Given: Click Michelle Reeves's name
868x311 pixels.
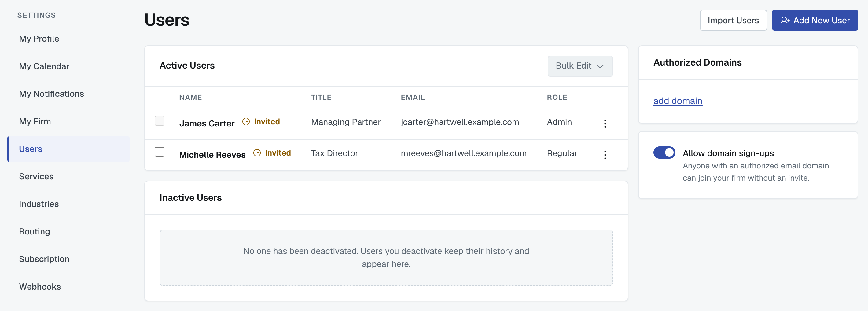Looking at the screenshot, I should pos(212,155).
